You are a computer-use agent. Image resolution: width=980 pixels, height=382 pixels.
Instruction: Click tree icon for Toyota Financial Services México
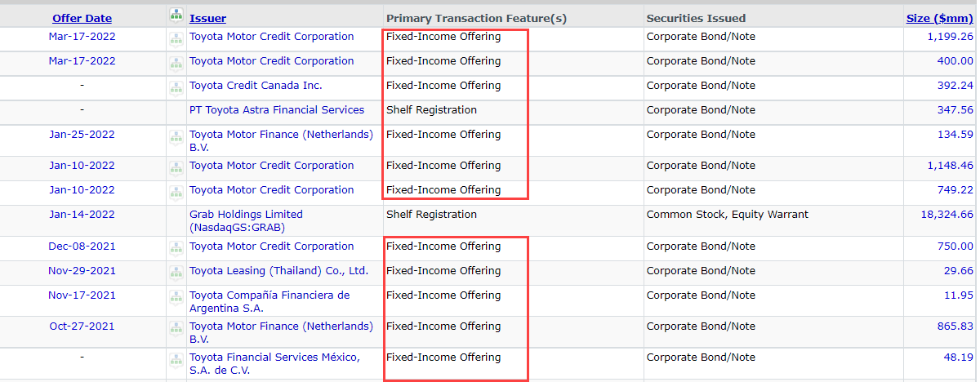(176, 358)
